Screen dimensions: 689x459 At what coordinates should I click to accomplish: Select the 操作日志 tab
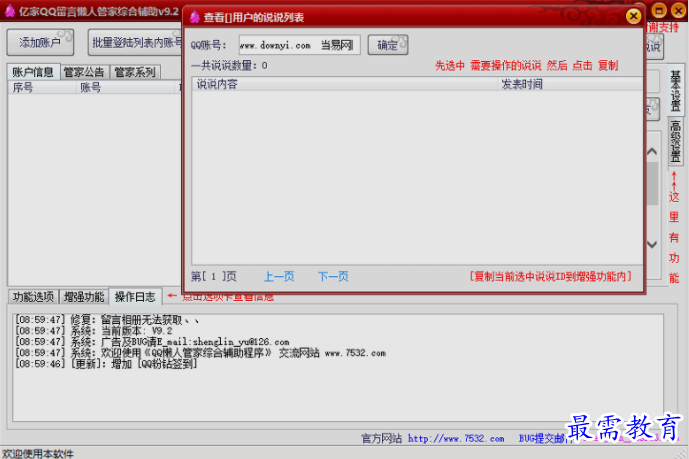coord(135,297)
